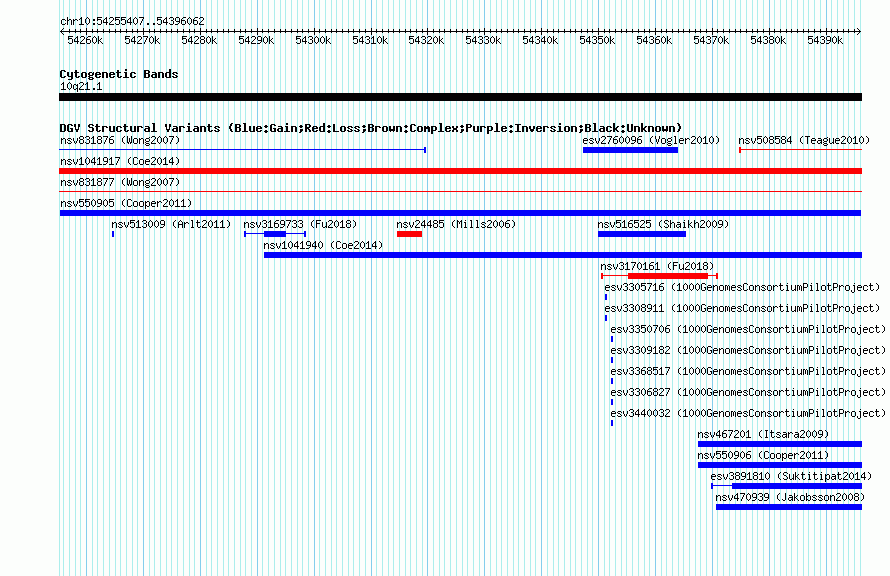Click the nsv3169733 (Fu2018) label
The width and height of the screenshot is (890, 576).
pyautogui.click(x=300, y=224)
